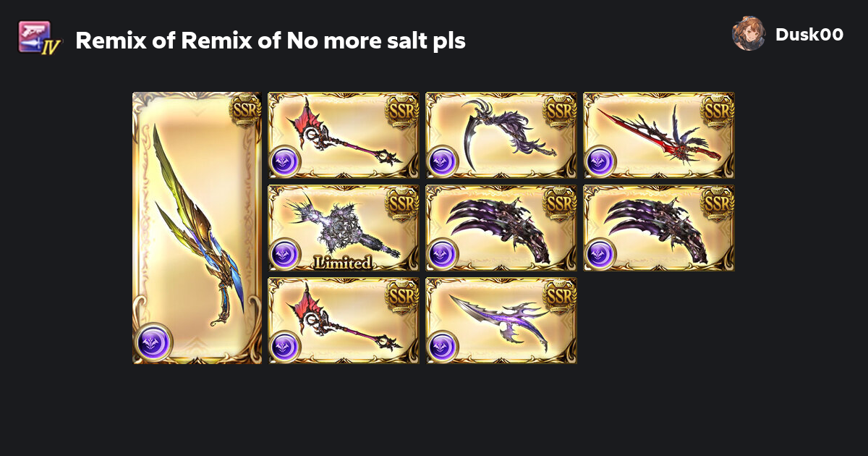Select the red blade with black feathers
This screenshot has width=868, height=456.
(x=659, y=135)
